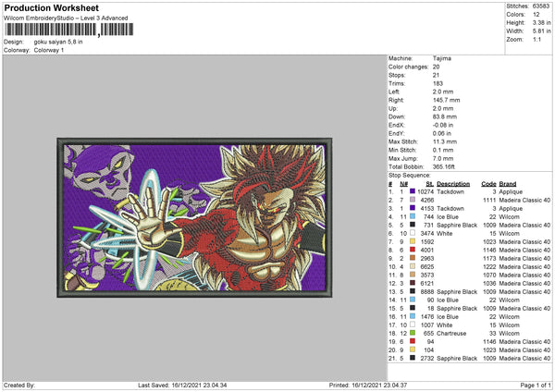This screenshot has height=392, width=555.
Task: Click 'Applique' brand in row 1
Action: (511, 191)
